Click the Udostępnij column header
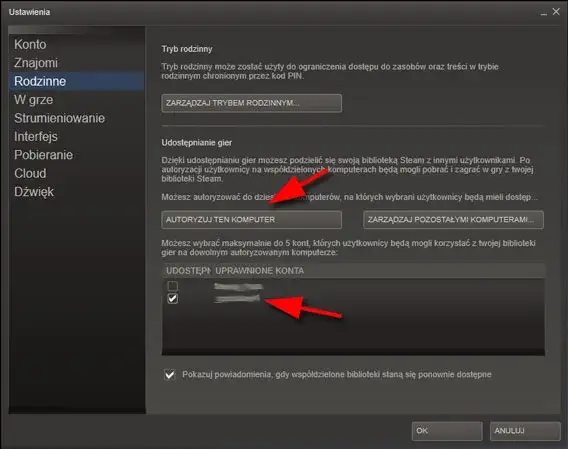Screen dimensions: 568x449 pos(187,271)
